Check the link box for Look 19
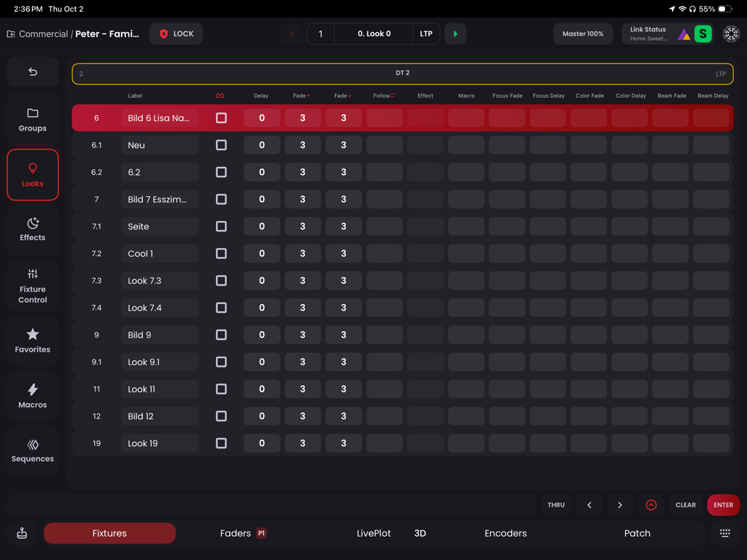The height and width of the screenshot is (560, 747). tap(221, 443)
